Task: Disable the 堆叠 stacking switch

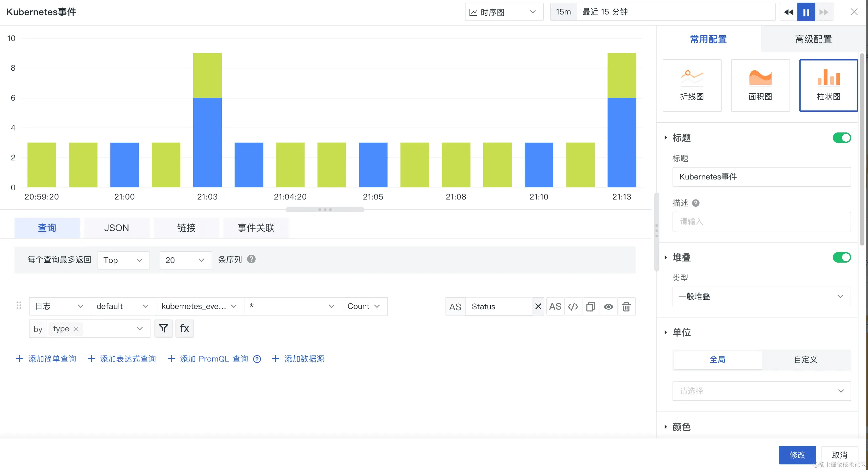Action: click(x=841, y=257)
